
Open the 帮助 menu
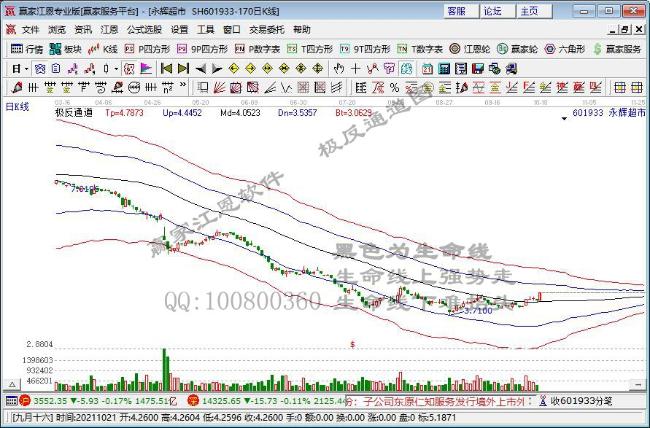[x=302, y=30]
